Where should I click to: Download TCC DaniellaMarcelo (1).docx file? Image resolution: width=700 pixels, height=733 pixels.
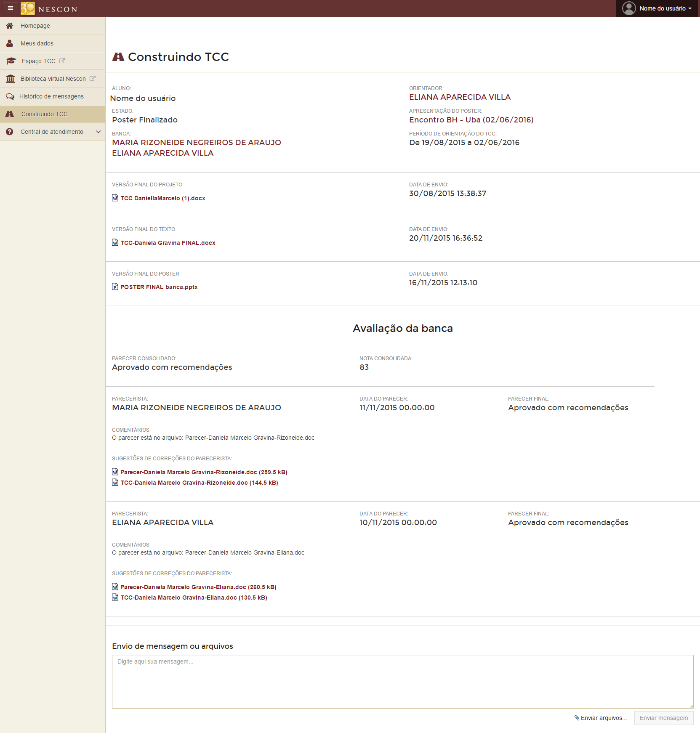[163, 198]
